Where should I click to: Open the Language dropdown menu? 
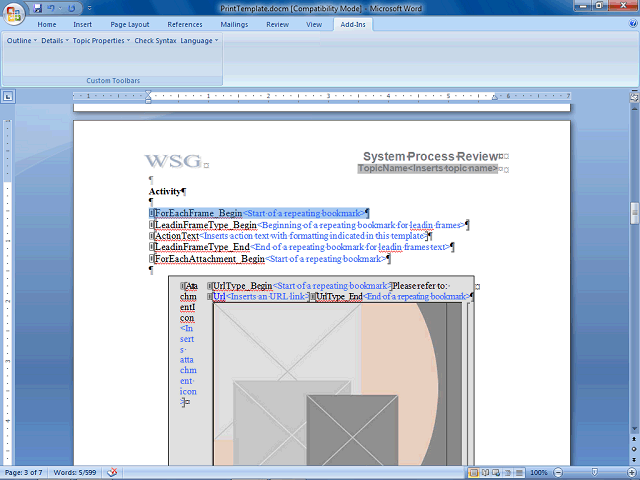pos(200,40)
